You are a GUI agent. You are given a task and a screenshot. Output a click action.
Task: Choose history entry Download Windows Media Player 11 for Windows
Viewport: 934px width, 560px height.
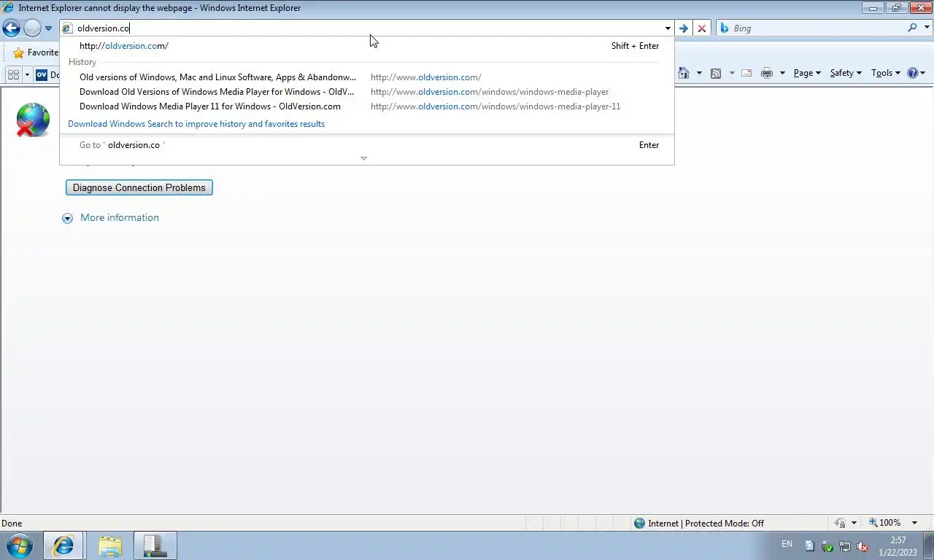[x=367, y=106]
